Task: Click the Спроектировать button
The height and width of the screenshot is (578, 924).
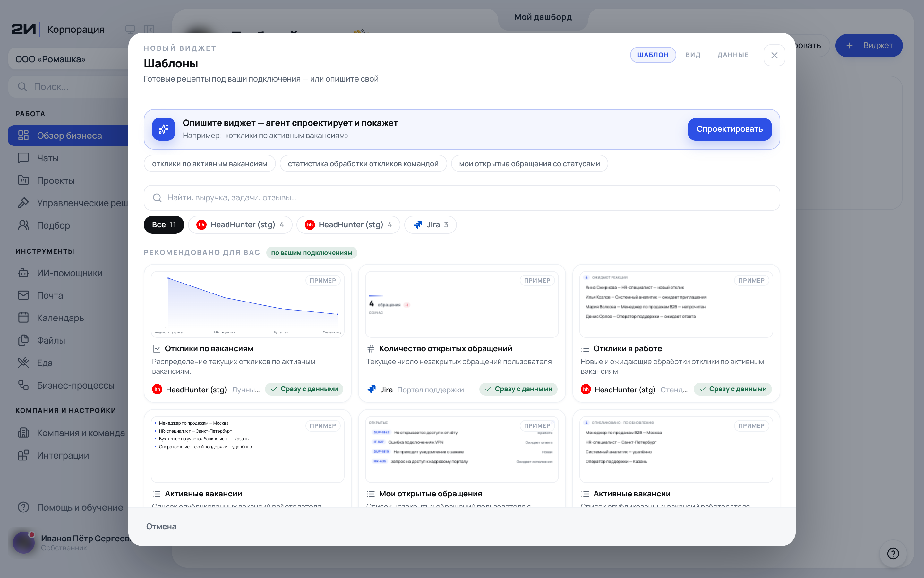Action: pyautogui.click(x=730, y=129)
